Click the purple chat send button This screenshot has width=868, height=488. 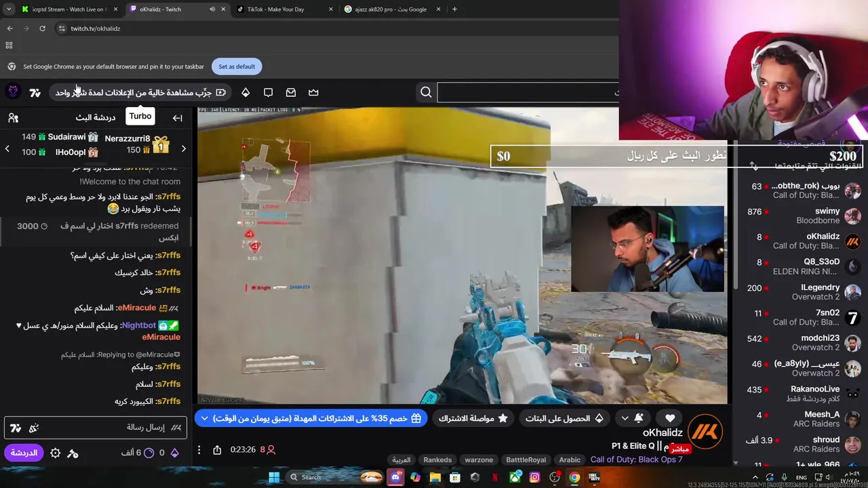coord(24,453)
